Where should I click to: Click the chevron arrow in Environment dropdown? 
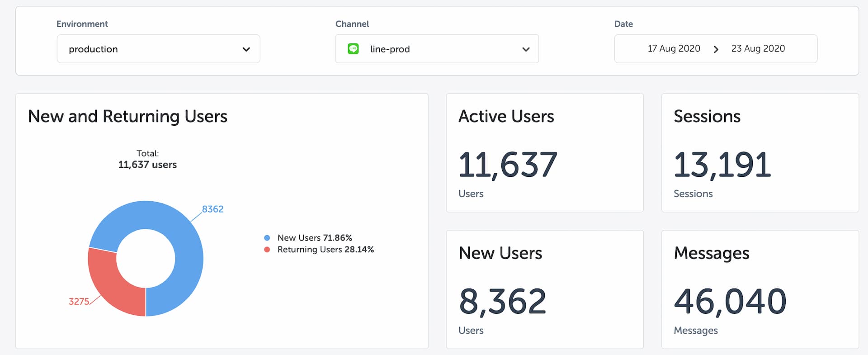coord(246,49)
